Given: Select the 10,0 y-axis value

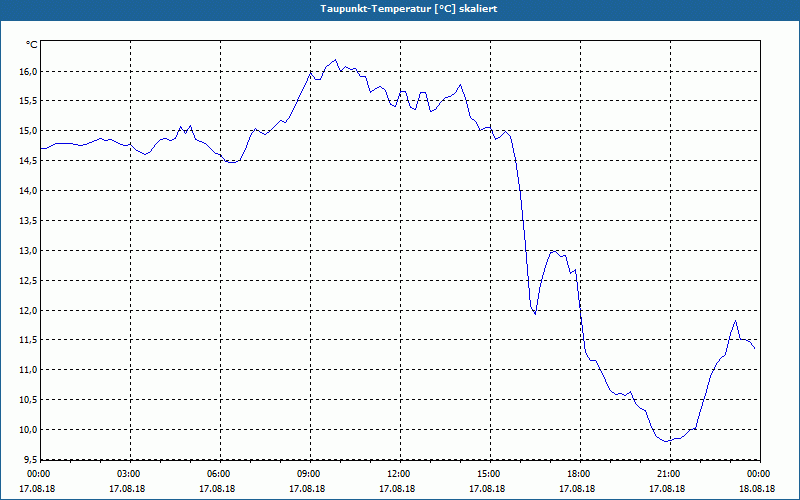Looking at the screenshot, I should (x=29, y=430).
